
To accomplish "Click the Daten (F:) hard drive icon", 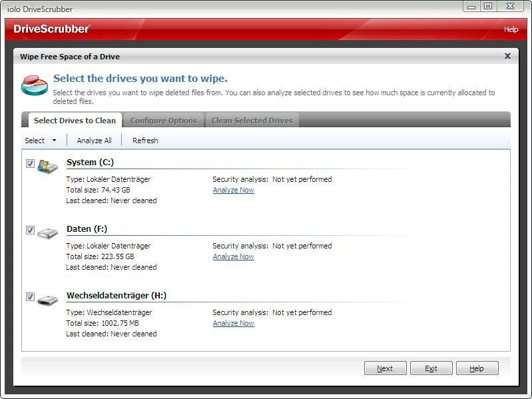I will pos(47,233).
